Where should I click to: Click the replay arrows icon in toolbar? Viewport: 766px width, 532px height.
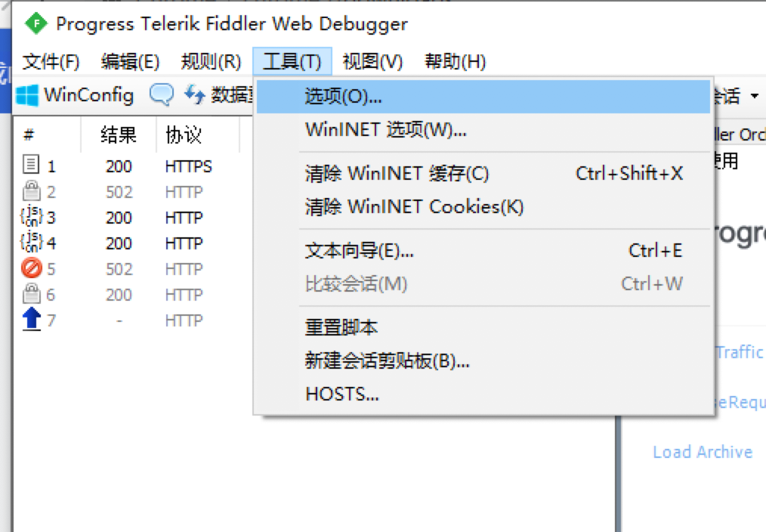pos(194,94)
